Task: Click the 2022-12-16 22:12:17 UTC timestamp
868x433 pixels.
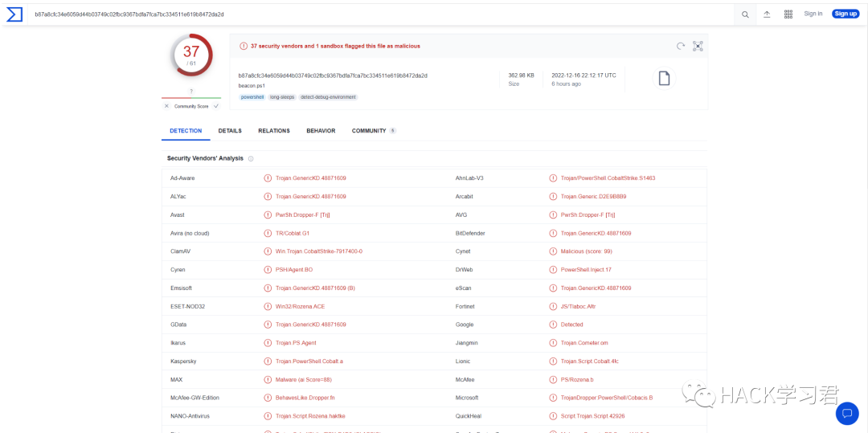Action: click(x=583, y=76)
